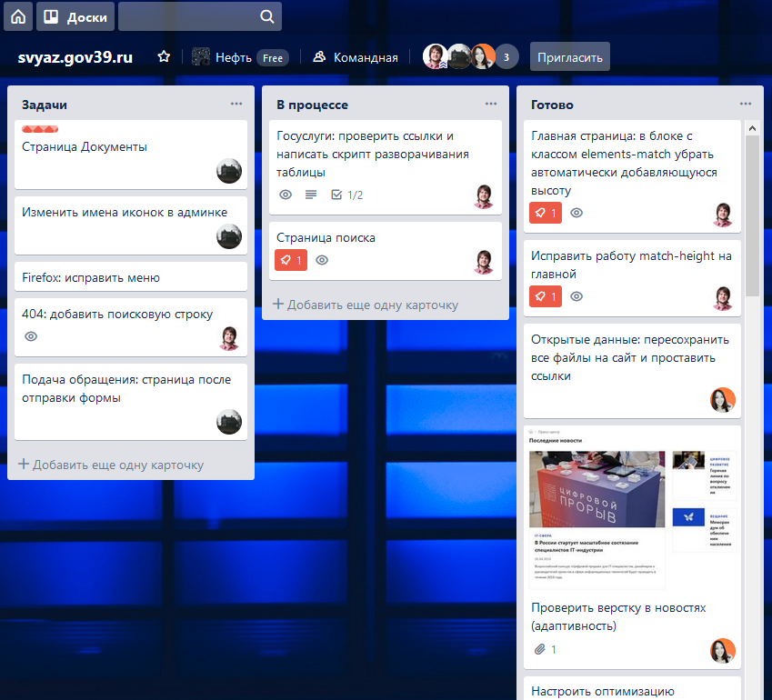Change board visibility via Командная

coord(356,57)
